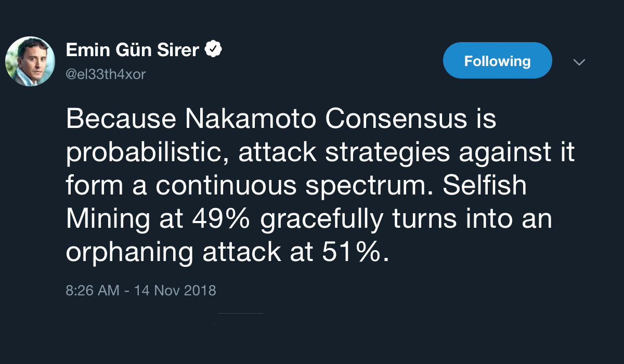Screen dimensions: 624x364
Task: Click "49%" in the tweet text
Action: point(220,219)
